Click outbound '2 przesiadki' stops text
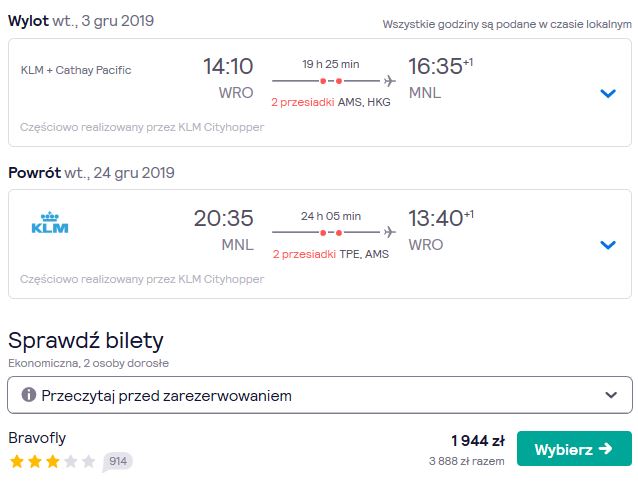638x482 pixels. coord(303,102)
